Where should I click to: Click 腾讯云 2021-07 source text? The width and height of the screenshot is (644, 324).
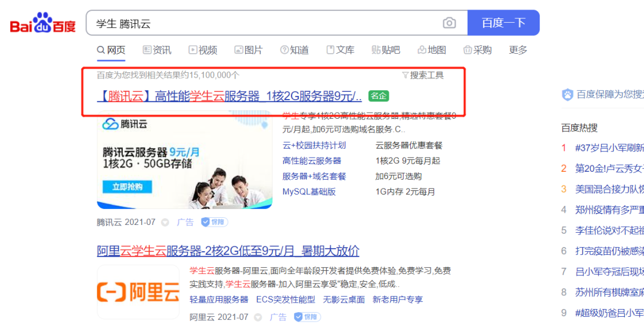pyautogui.click(x=126, y=223)
